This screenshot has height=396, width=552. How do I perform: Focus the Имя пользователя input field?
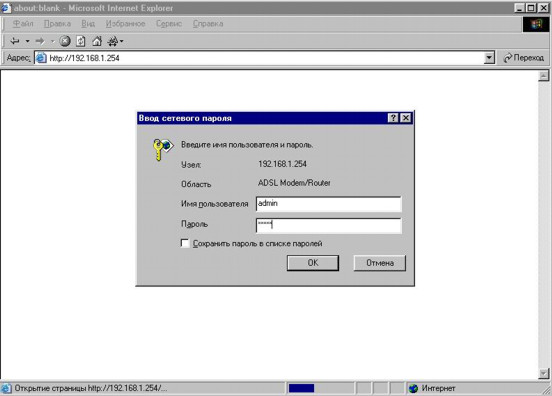tap(328, 204)
